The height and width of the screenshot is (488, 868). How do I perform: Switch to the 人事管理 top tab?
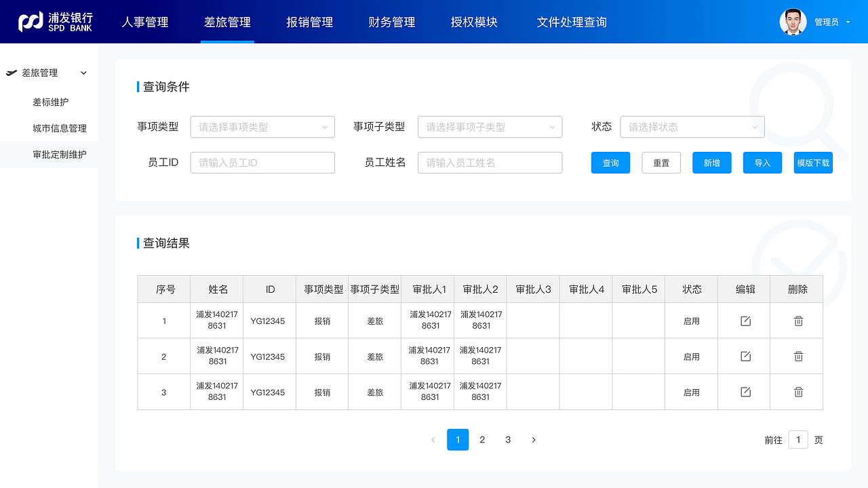pos(145,22)
